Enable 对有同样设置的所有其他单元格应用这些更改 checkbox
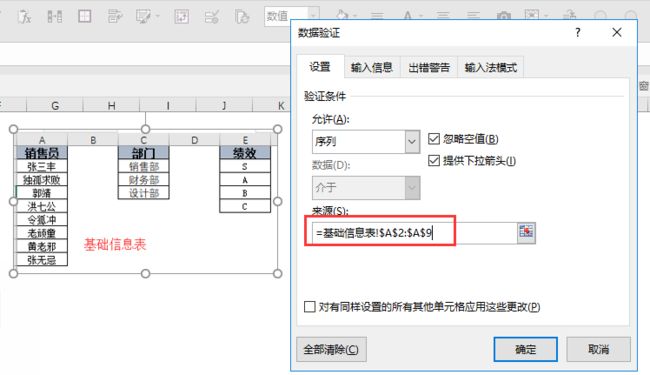Image resolution: width=650 pixels, height=375 pixels. tap(310, 307)
